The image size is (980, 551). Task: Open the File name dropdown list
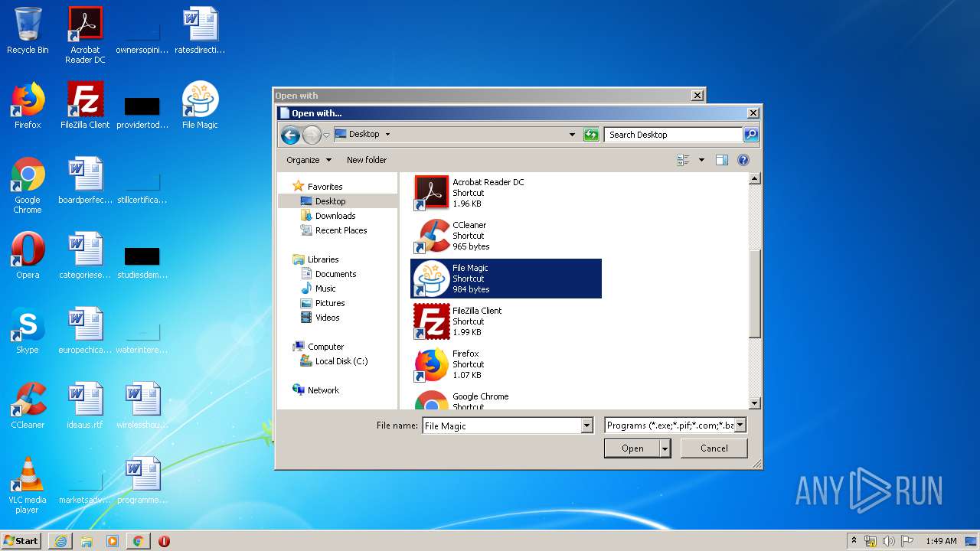587,425
